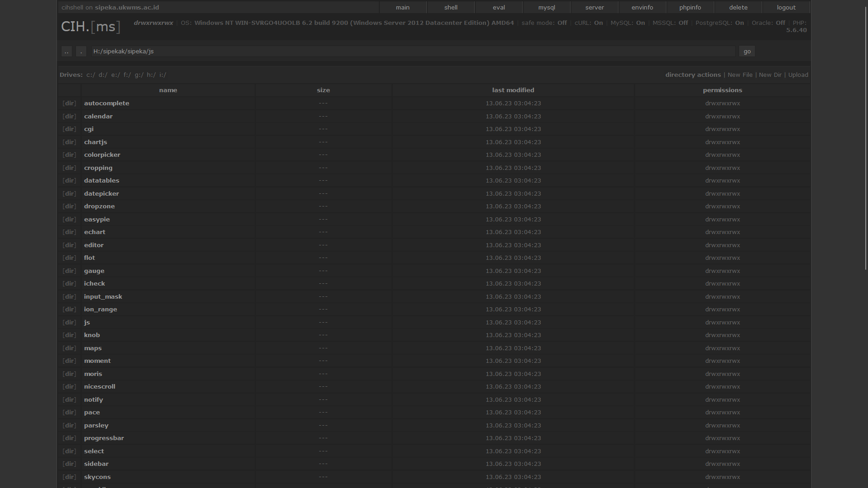Click the last modified column header
868x488 pixels.
[x=513, y=90]
